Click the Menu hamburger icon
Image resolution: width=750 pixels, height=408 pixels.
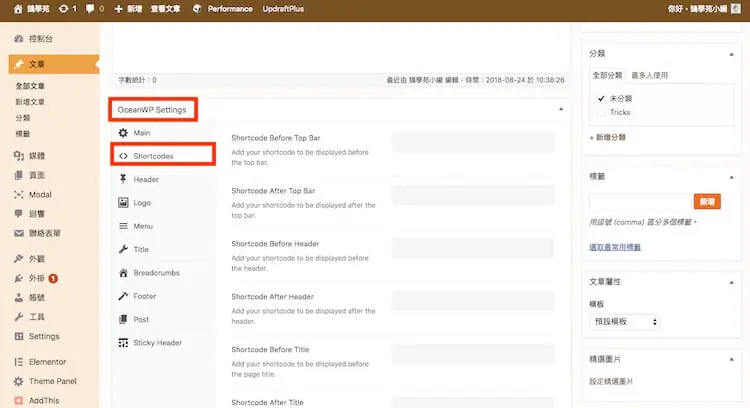(123, 226)
